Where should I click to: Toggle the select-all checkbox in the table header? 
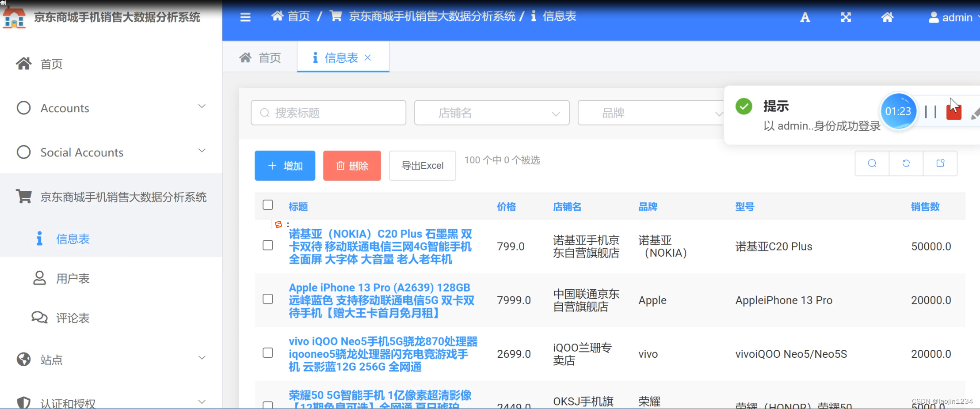click(268, 205)
